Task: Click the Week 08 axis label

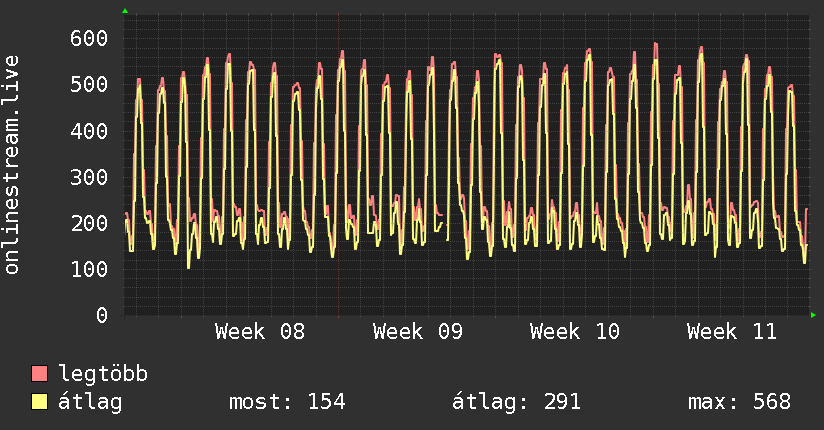Action: (x=260, y=332)
